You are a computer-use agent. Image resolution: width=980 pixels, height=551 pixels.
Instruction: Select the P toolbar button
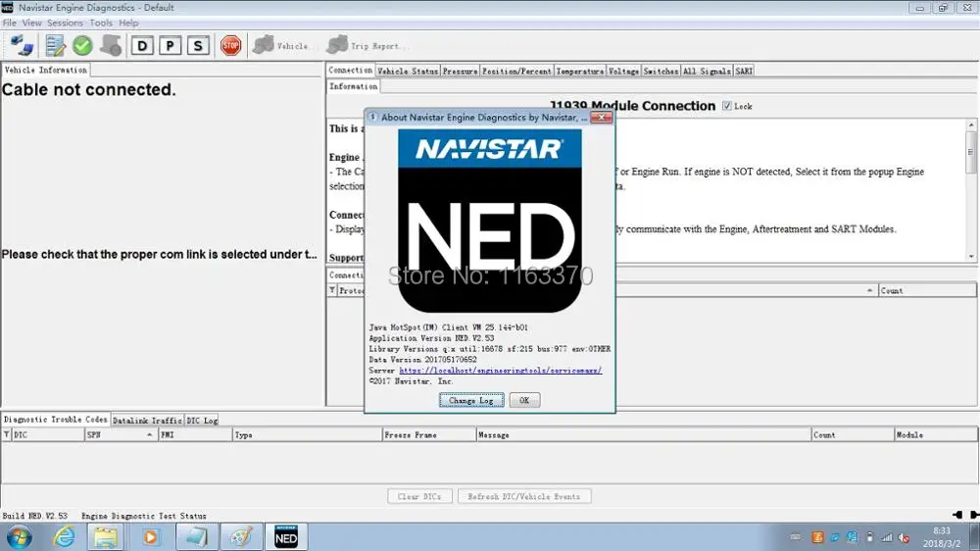click(x=170, y=46)
